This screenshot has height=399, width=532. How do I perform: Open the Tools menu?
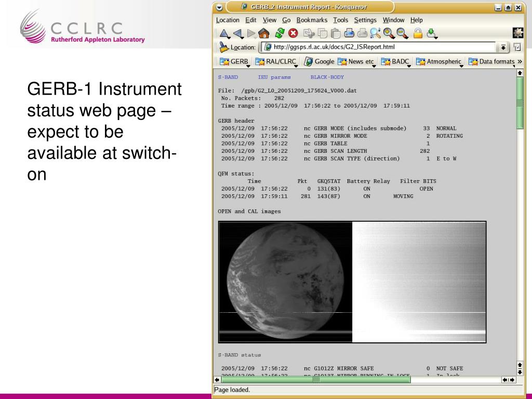341,20
